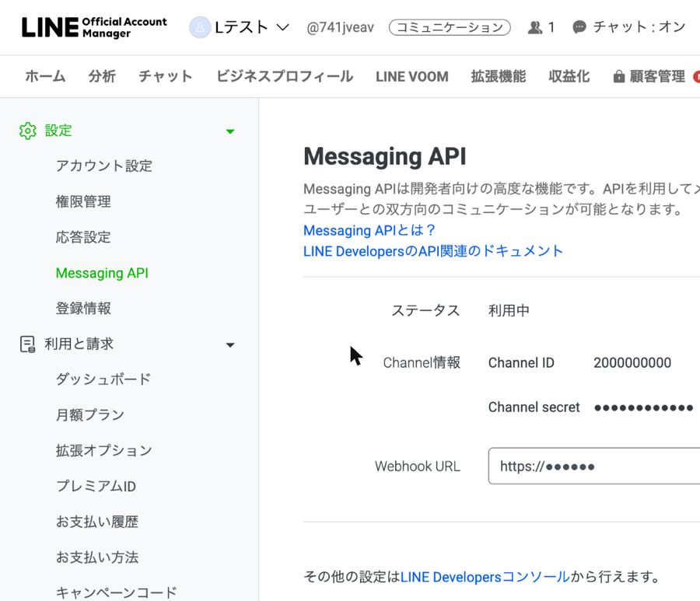This screenshot has width=700, height=601.
Task: Click the チャット：オン status text
Action: 639,27
